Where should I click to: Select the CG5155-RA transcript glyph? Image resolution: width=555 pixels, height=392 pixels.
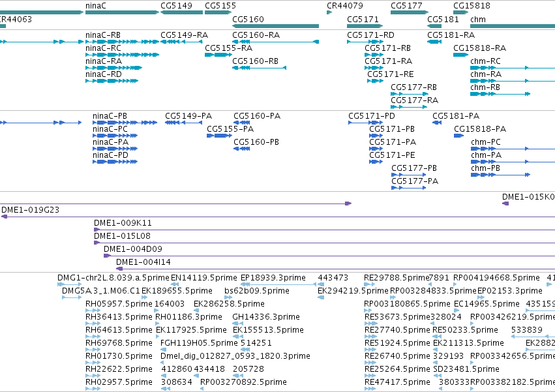218,55
